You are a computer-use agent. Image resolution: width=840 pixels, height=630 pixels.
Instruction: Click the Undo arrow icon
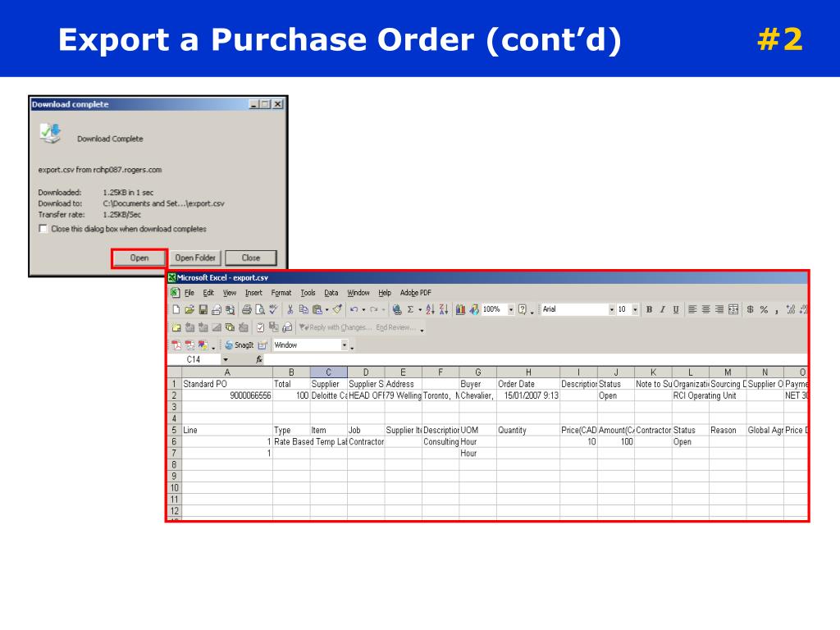click(354, 309)
